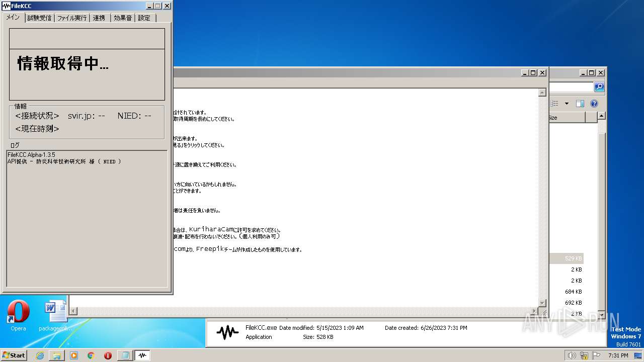Click the 情報取得中... status text

(x=63, y=63)
